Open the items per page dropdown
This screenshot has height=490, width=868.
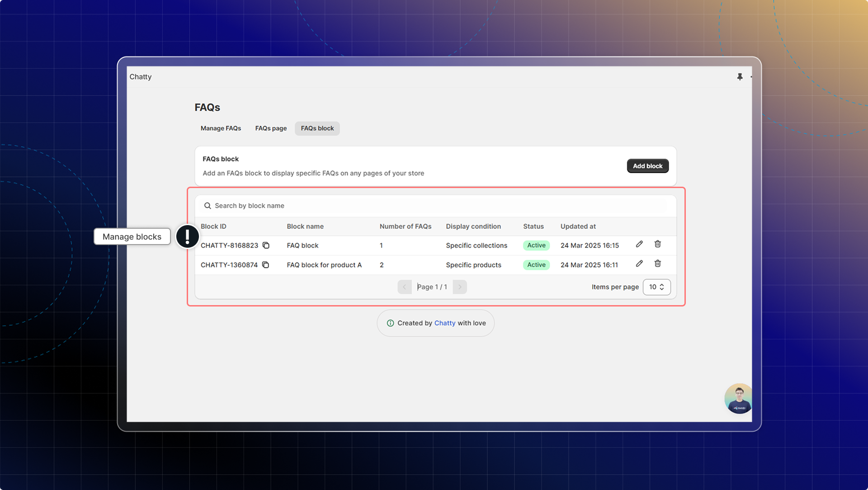(x=656, y=287)
